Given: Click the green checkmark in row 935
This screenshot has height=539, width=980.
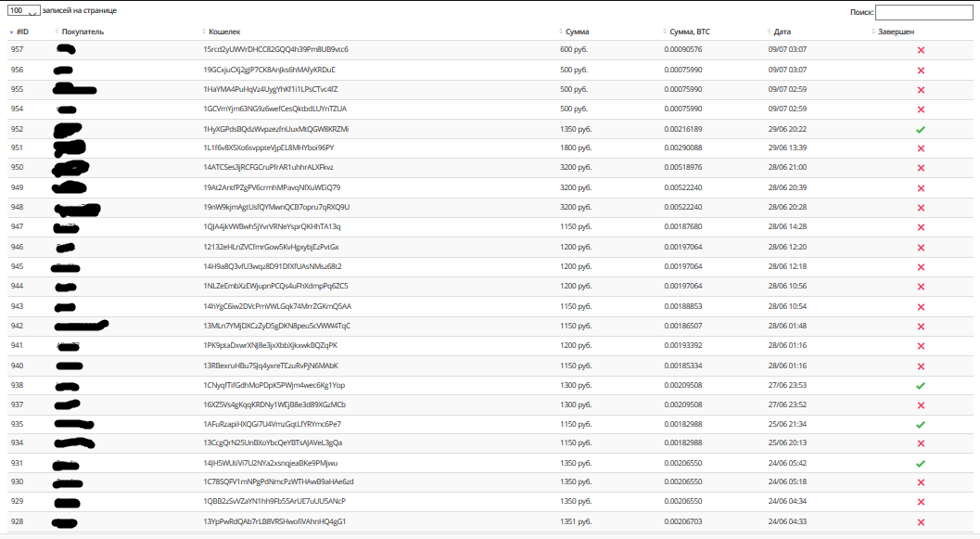Looking at the screenshot, I should pyautogui.click(x=921, y=424).
